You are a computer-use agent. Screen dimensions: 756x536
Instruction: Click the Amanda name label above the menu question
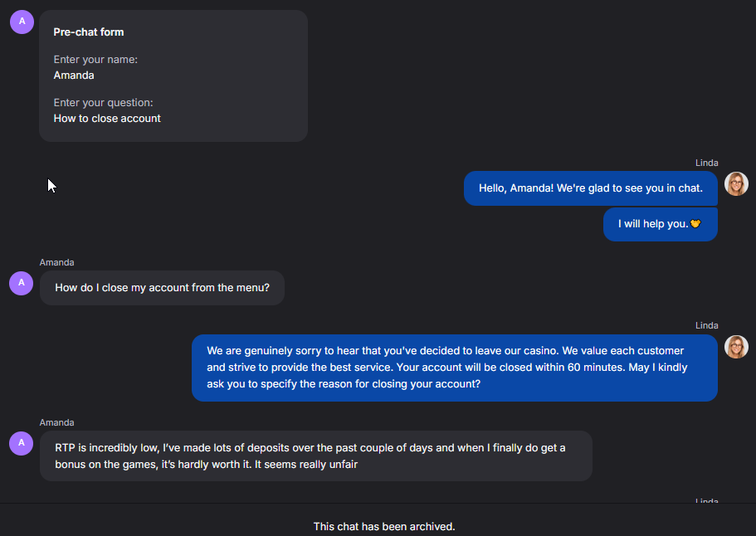pyautogui.click(x=56, y=262)
